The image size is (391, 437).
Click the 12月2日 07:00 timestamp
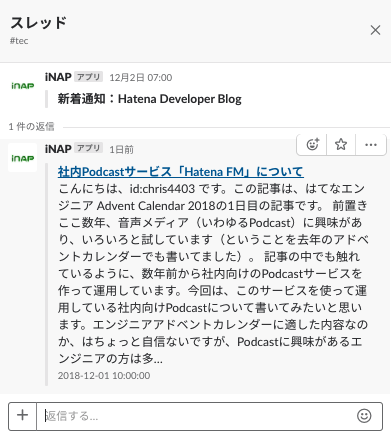pyautogui.click(x=141, y=78)
